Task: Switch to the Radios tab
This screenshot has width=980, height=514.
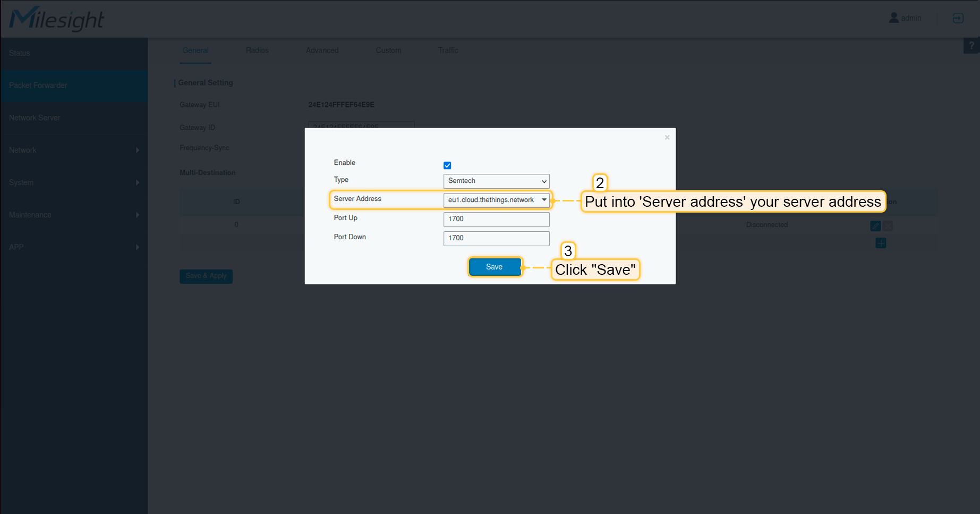Action: click(x=257, y=50)
